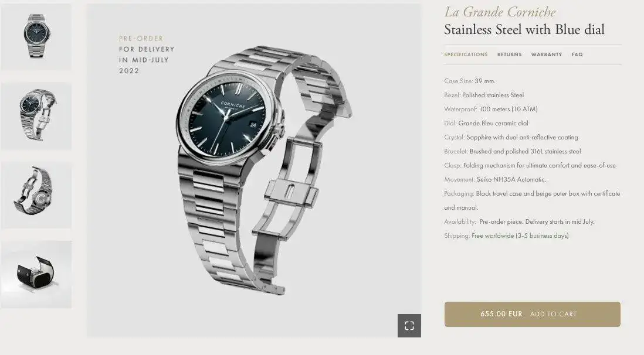Click the La Grande Corniche heading
Viewport: 644px width, 355px height.
pos(500,12)
